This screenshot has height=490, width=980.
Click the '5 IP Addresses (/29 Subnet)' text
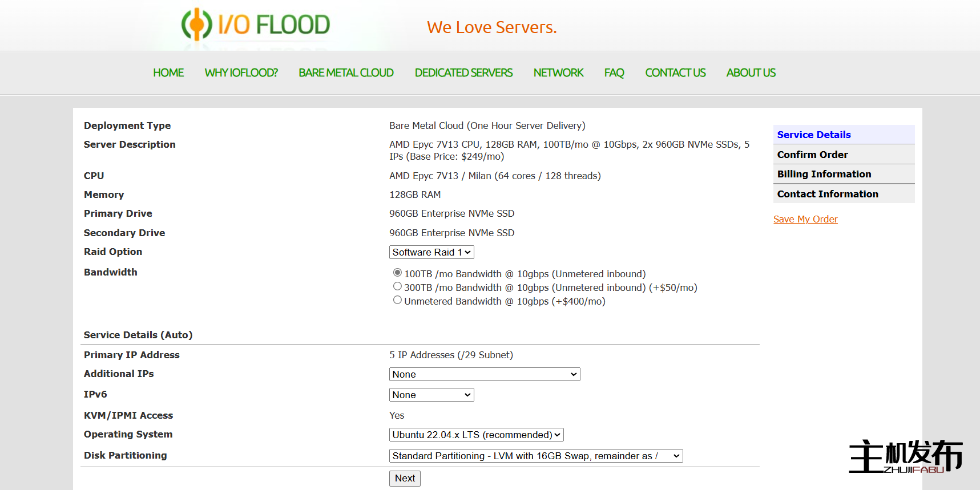click(451, 355)
